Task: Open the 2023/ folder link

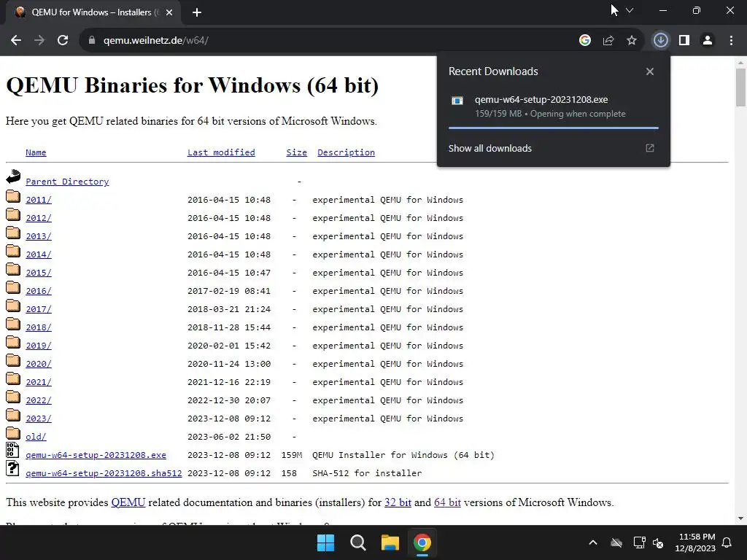Action: point(39,418)
